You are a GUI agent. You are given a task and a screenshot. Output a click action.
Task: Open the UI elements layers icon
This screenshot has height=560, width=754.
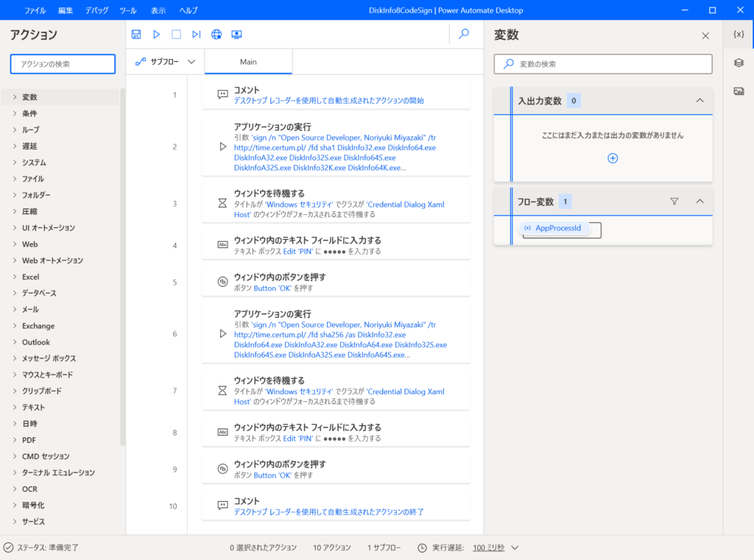tap(739, 63)
